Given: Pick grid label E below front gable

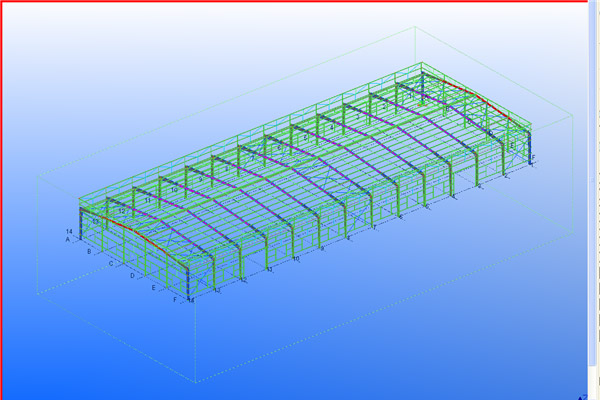Looking at the screenshot, I should (x=153, y=288).
